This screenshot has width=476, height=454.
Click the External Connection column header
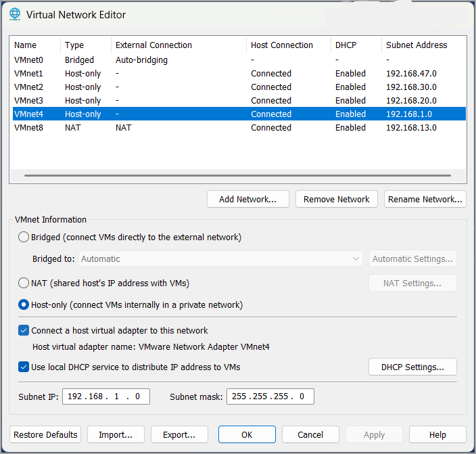178,45
